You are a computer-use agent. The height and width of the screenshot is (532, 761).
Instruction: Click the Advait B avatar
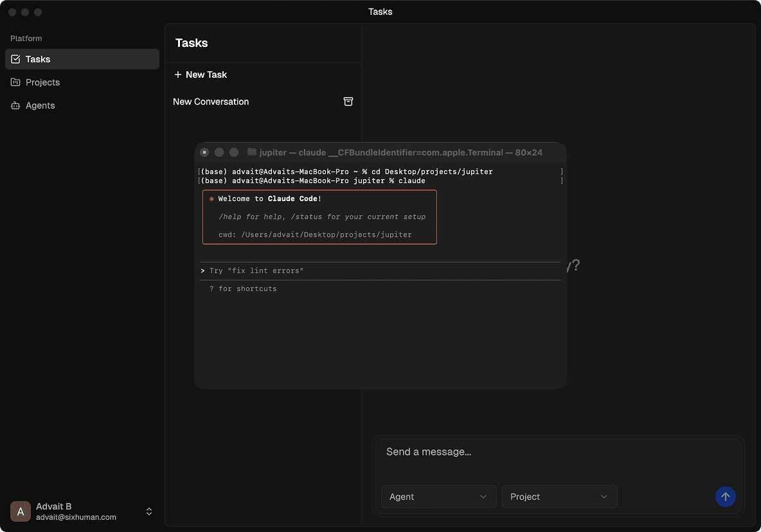(x=21, y=511)
